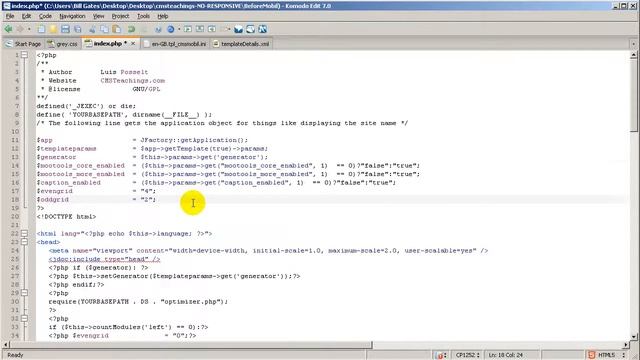640x360 pixels.
Task: Collapse the php block fold at line 32
Action: click(24, 318)
